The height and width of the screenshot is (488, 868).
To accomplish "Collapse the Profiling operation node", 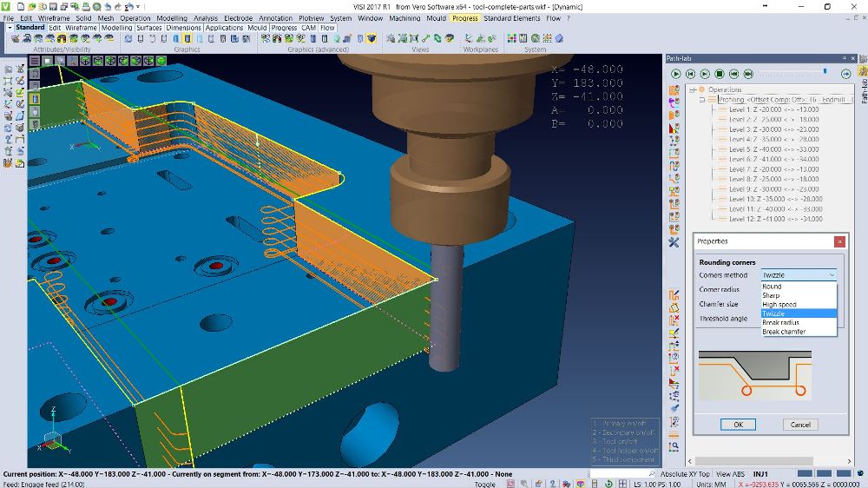I will 702,100.
